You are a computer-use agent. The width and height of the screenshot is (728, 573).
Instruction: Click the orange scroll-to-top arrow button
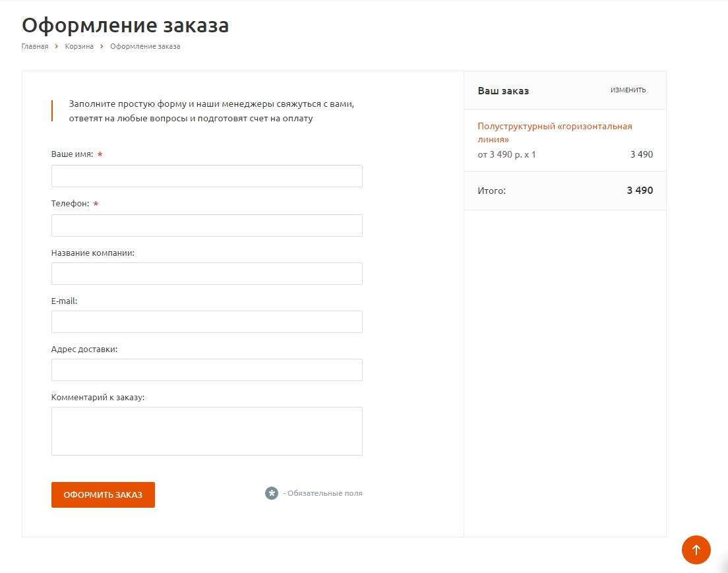tap(696, 550)
